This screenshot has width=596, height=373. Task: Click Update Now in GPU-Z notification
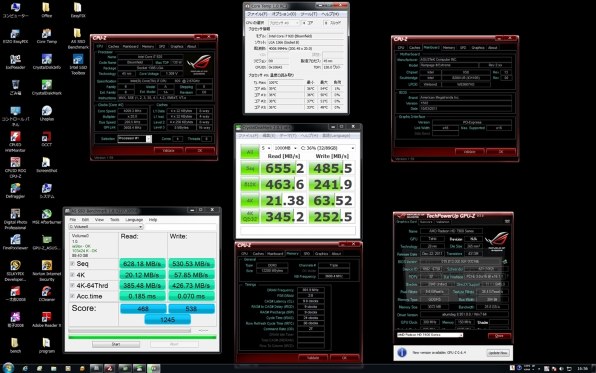pyautogui.click(x=498, y=353)
